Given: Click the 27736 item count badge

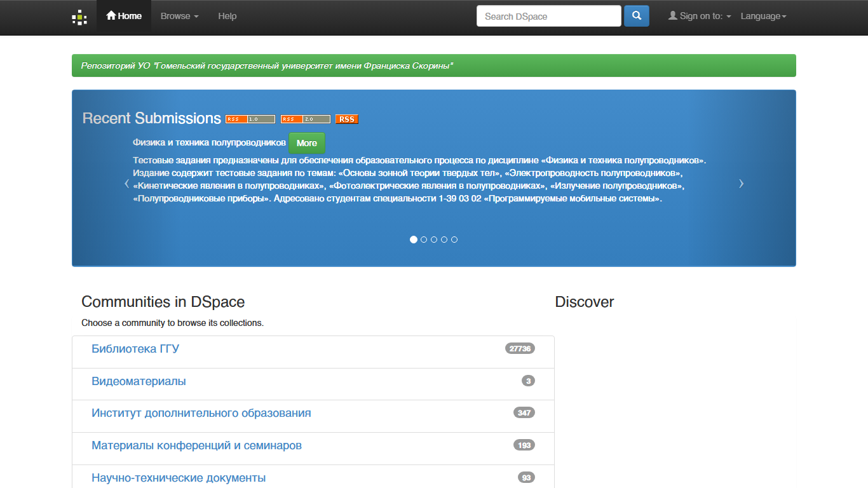Looking at the screenshot, I should pyautogui.click(x=520, y=348).
